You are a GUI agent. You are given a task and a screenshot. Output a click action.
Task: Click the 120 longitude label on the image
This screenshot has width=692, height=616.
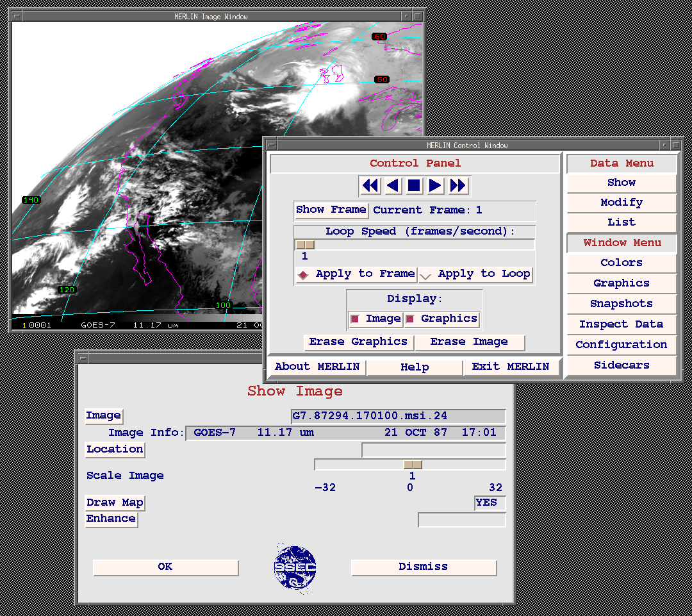click(x=67, y=290)
